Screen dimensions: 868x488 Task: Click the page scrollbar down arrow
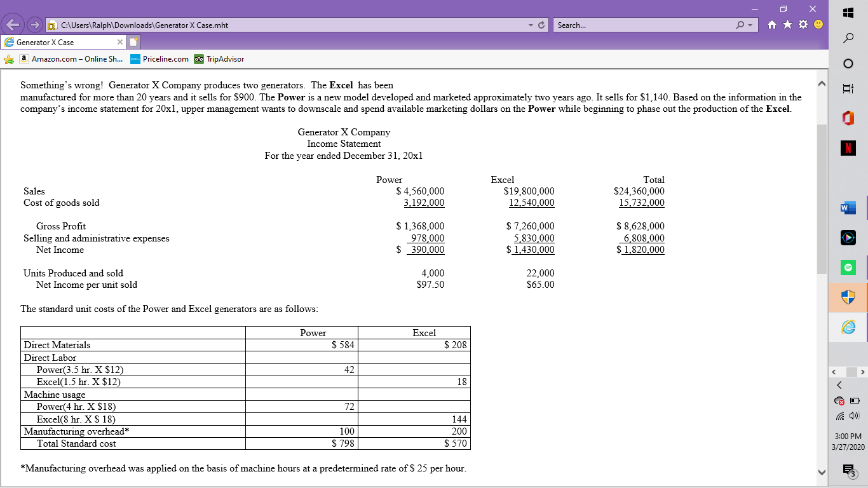tap(821, 473)
